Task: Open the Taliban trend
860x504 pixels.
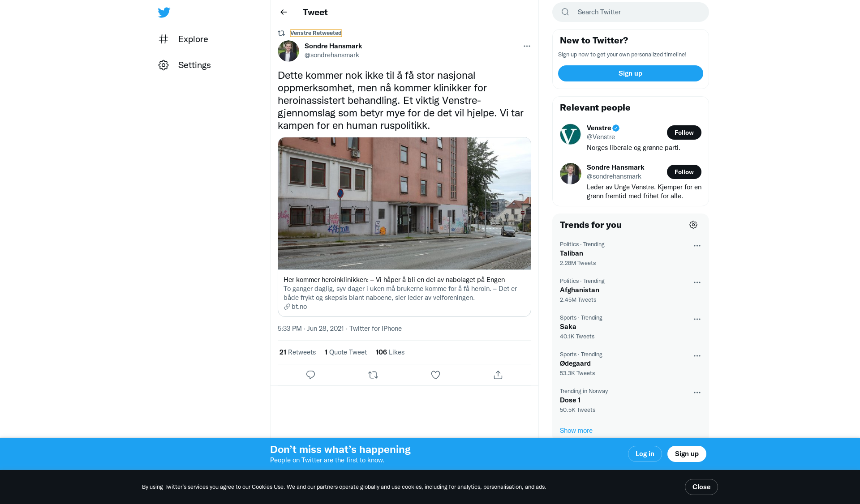Action: (631, 253)
